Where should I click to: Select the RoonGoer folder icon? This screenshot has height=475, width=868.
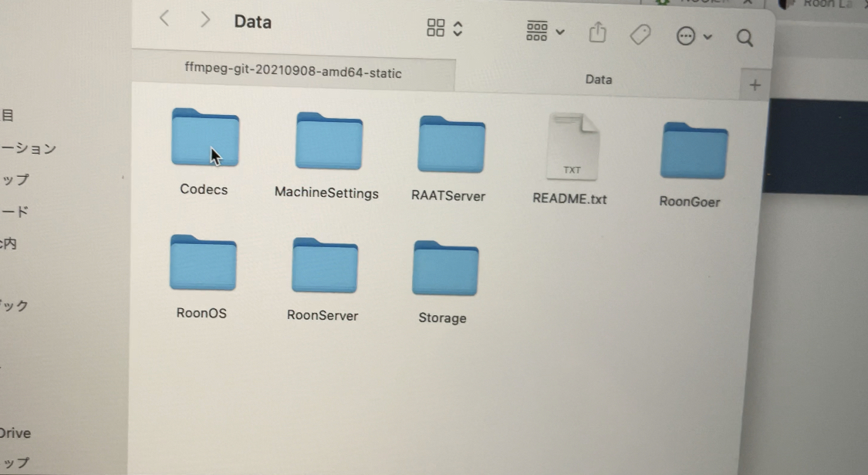click(694, 151)
